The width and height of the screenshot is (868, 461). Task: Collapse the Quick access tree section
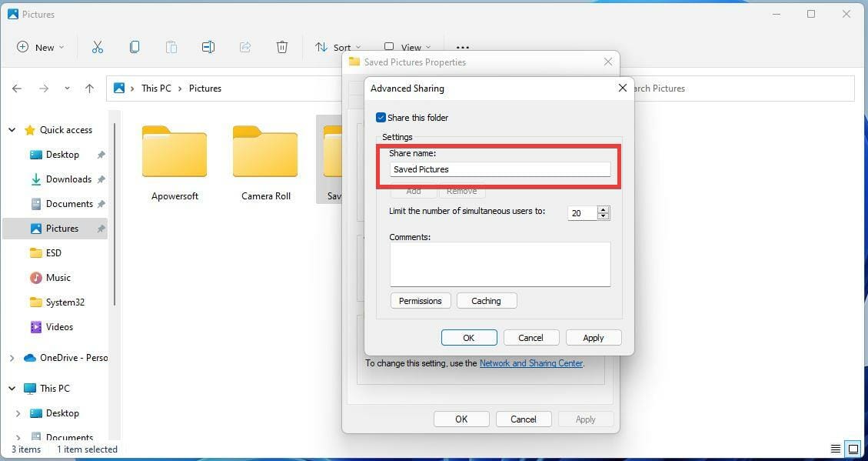coord(12,129)
